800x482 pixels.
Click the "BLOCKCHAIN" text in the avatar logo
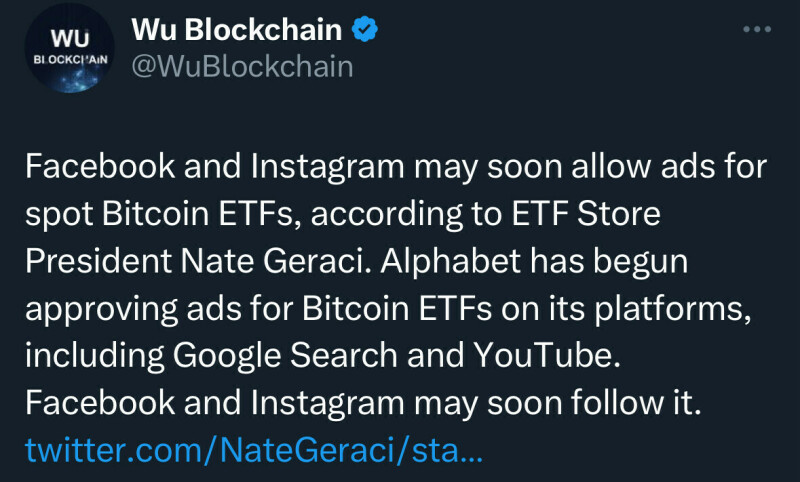70,59
